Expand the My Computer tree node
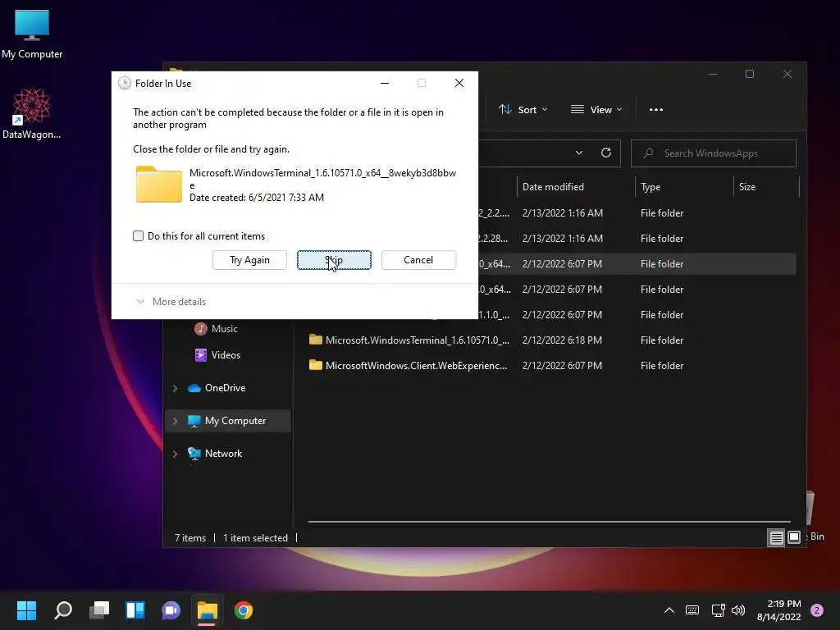 click(x=176, y=421)
